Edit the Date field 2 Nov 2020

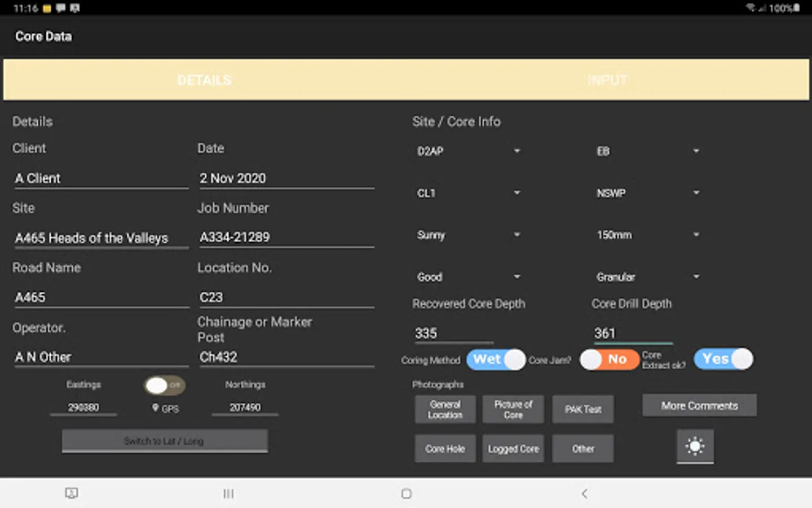click(286, 178)
